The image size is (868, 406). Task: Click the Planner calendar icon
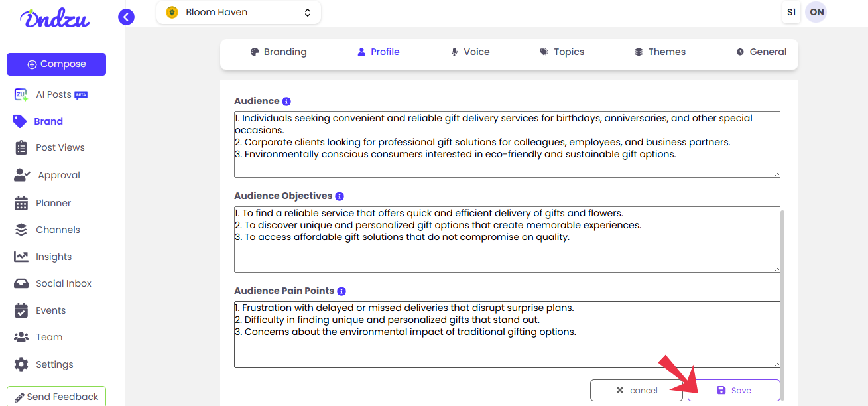(x=21, y=203)
